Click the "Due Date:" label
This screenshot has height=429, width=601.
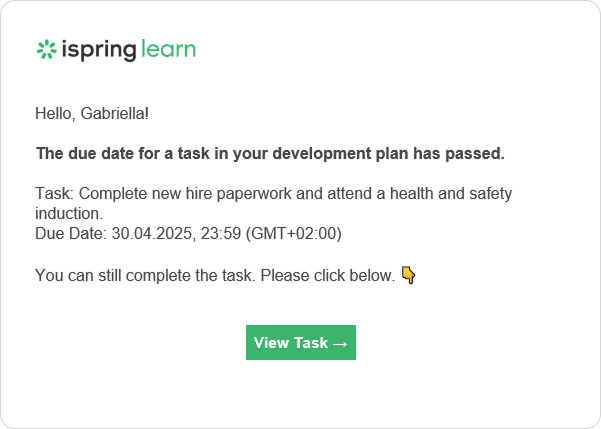click(71, 233)
